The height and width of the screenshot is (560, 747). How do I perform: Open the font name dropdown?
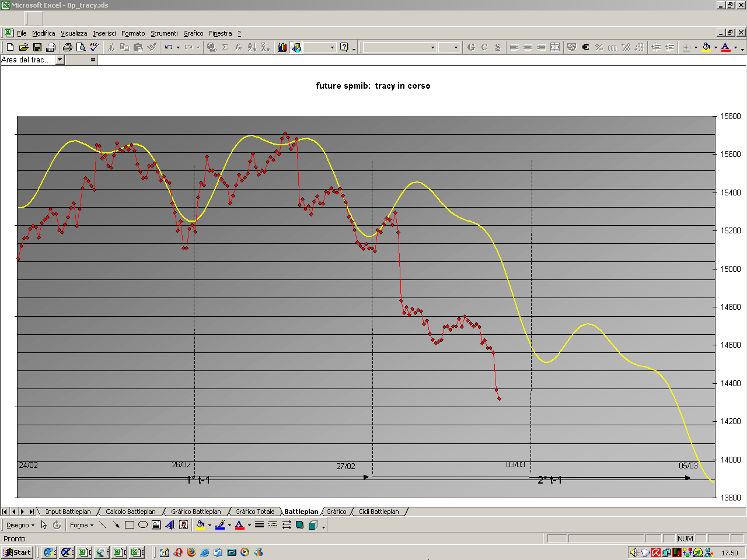click(x=432, y=47)
